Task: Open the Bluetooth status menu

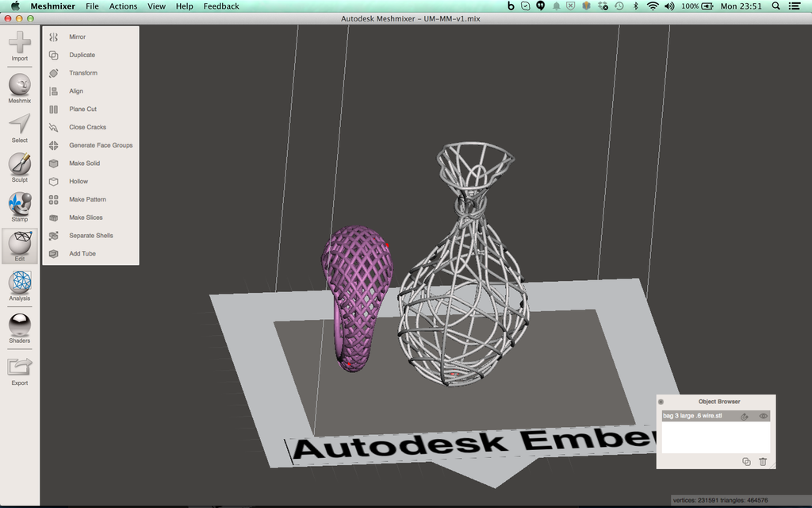Action: (636, 6)
